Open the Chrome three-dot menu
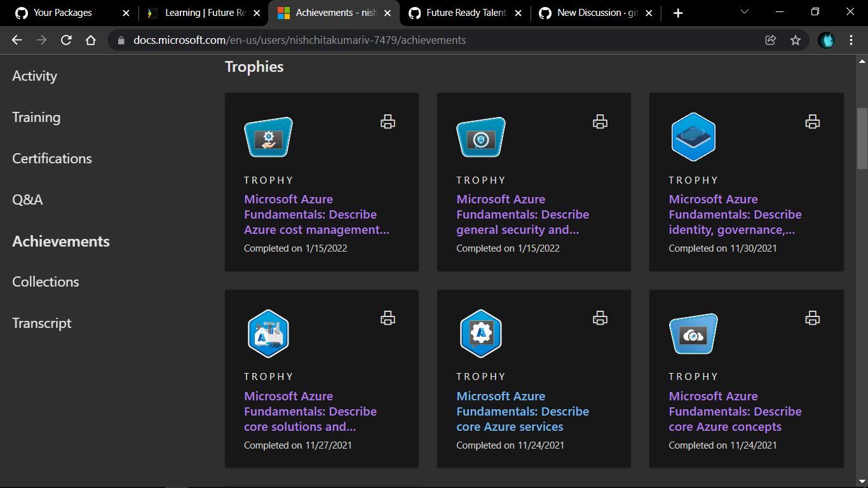Screen dimensions: 868x488 coord(851,40)
